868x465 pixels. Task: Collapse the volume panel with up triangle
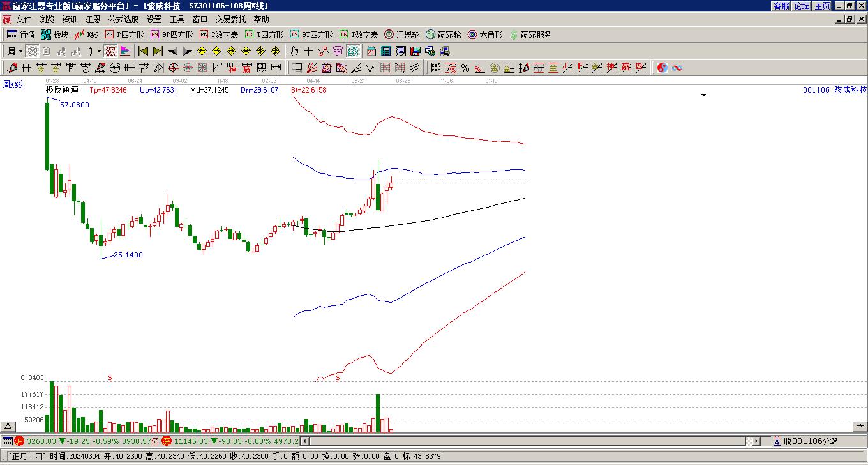coord(8,427)
